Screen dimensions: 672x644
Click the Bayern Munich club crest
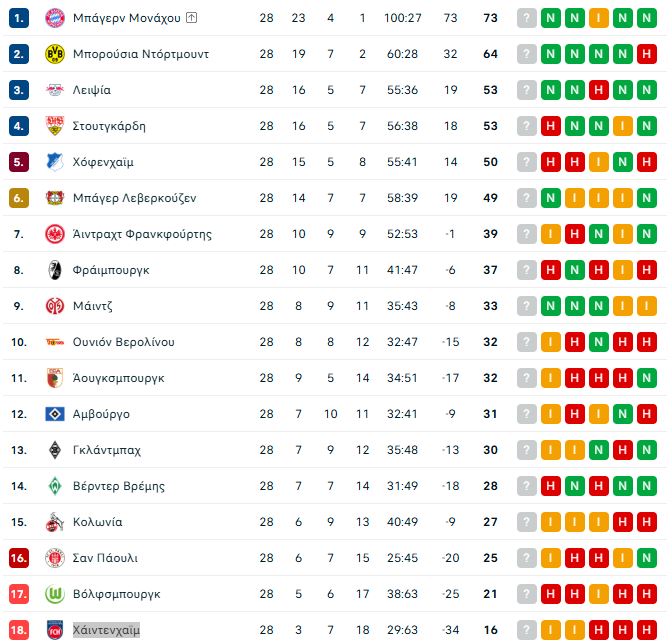pyautogui.click(x=55, y=18)
